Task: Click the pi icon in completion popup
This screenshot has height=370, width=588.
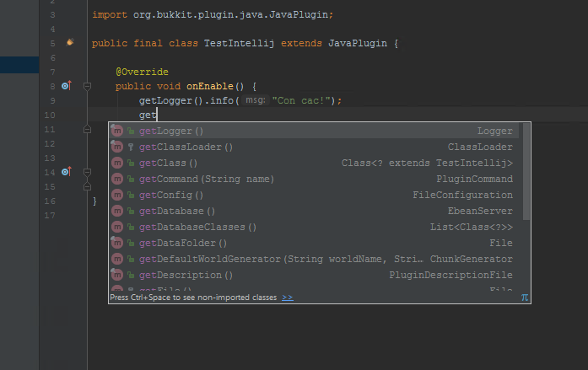Action: pyautogui.click(x=524, y=298)
